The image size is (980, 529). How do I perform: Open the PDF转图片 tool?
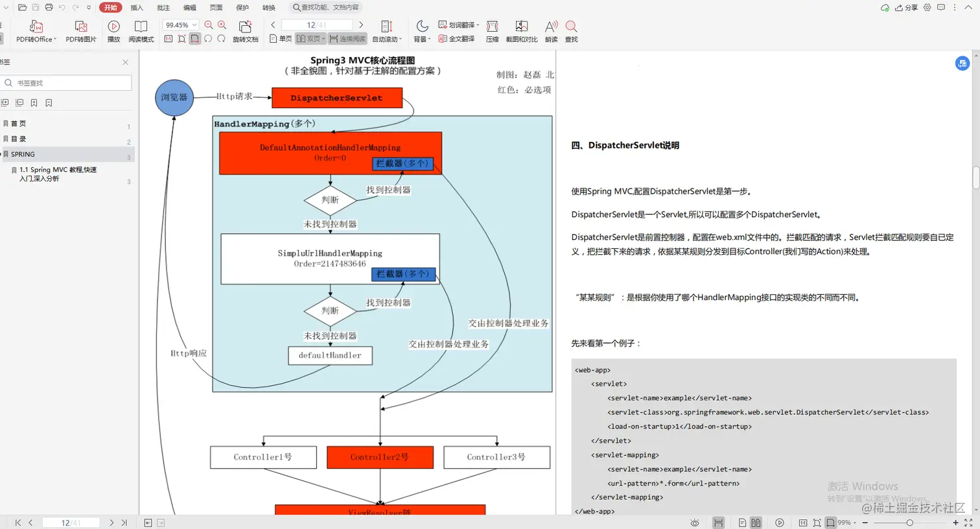point(81,30)
